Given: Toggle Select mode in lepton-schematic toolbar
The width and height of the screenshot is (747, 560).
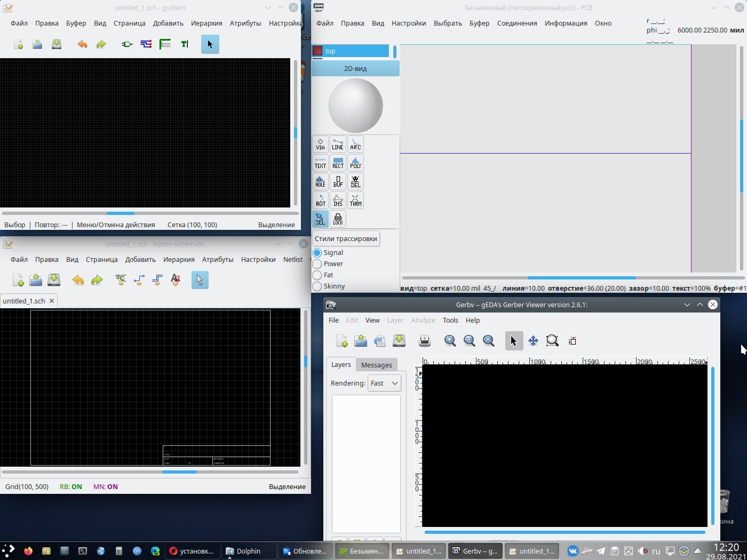Looking at the screenshot, I should pyautogui.click(x=200, y=279).
